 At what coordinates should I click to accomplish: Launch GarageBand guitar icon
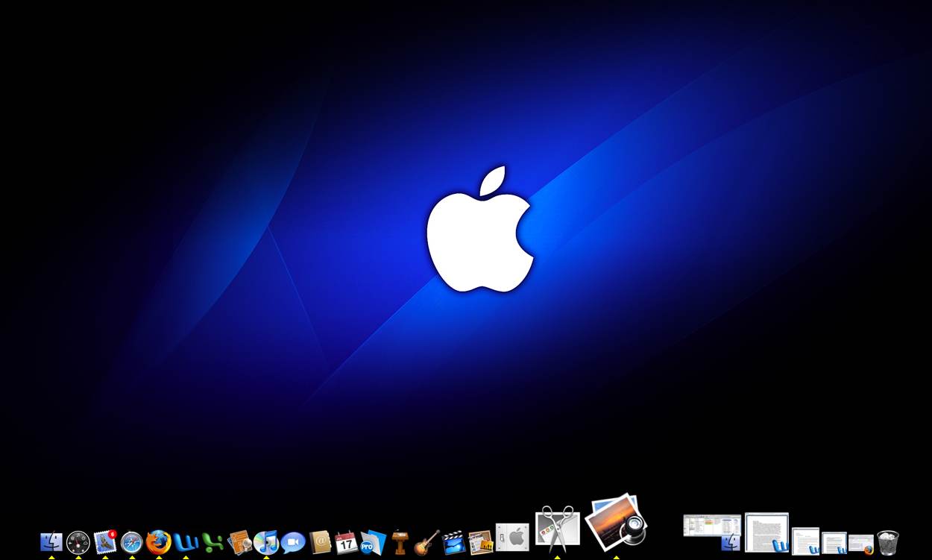click(x=426, y=542)
